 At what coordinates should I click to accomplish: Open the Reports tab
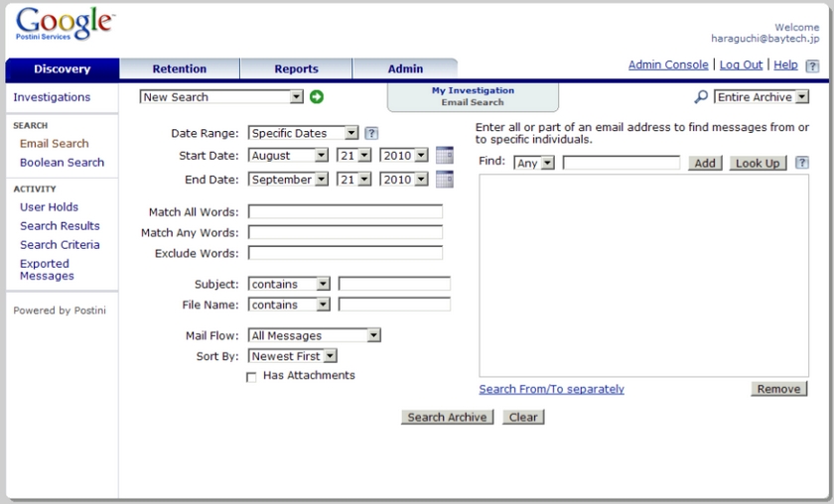pyautogui.click(x=296, y=69)
